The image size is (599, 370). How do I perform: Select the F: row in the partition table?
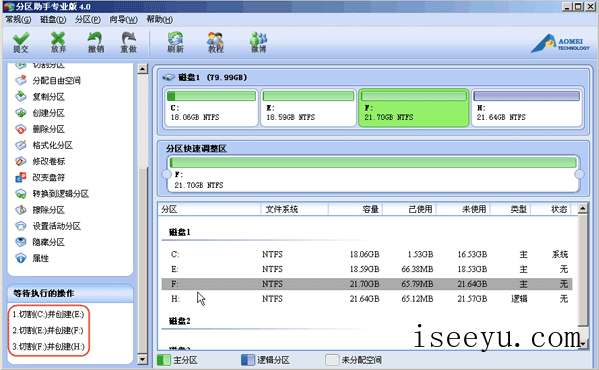tap(367, 284)
